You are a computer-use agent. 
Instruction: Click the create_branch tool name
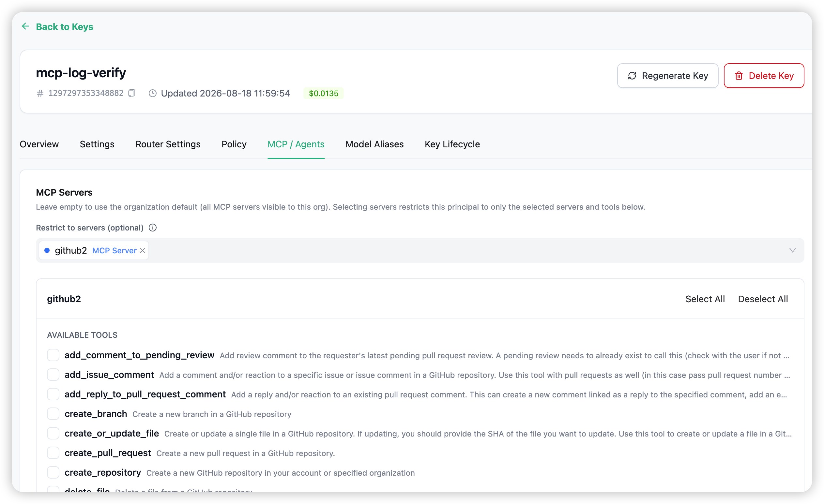pyautogui.click(x=96, y=414)
